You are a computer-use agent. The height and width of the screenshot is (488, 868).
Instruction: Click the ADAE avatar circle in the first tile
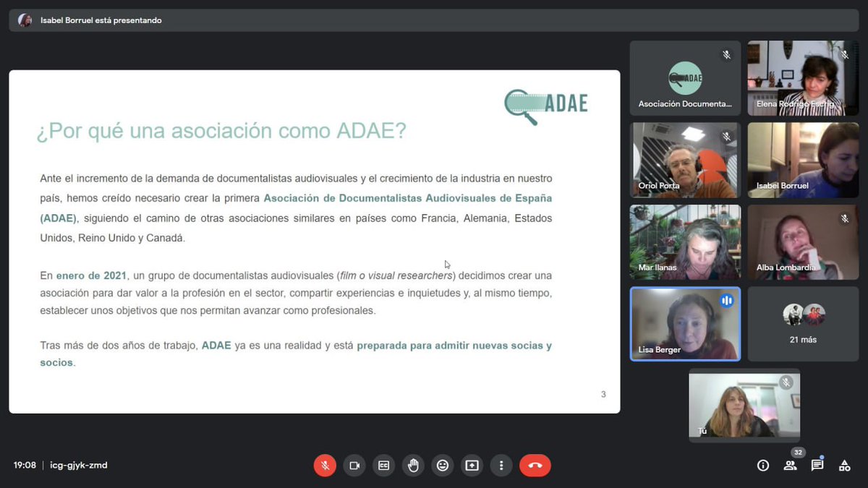coord(686,78)
